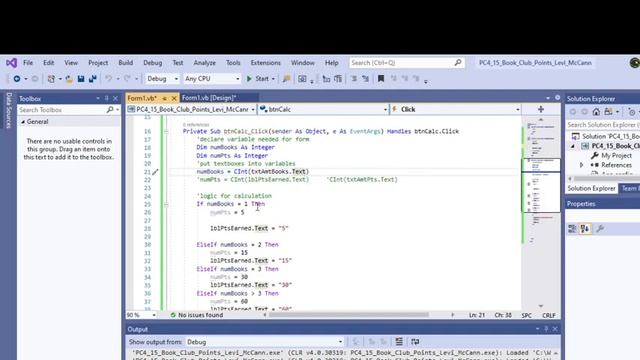Click the search magnifier in Quick Launch
The height and width of the screenshot is (360, 640).
point(458,62)
